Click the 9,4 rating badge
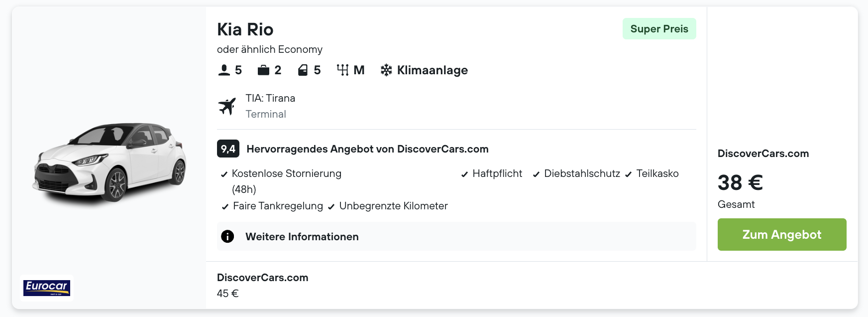This screenshot has width=868, height=317. (x=228, y=149)
